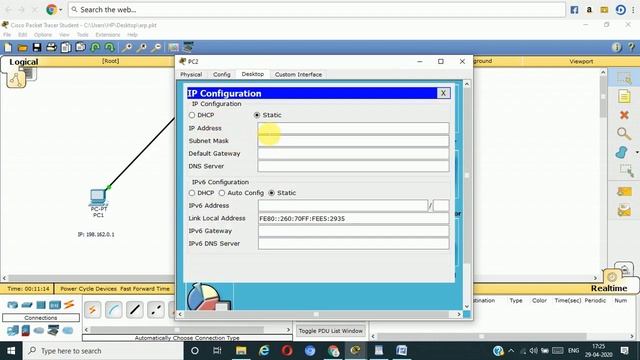Save the project with the floppy disk icon
This screenshot has height=360, width=640.
click(x=37, y=48)
